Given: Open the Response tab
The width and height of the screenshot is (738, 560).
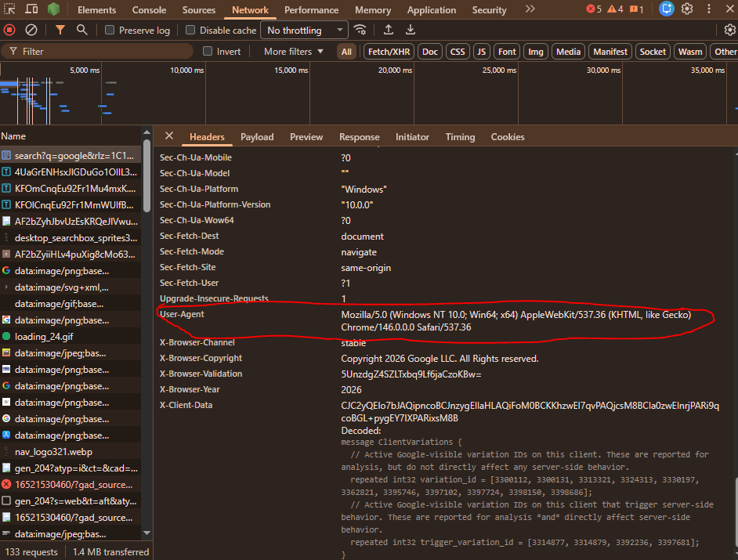Looking at the screenshot, I should point(359,137).
